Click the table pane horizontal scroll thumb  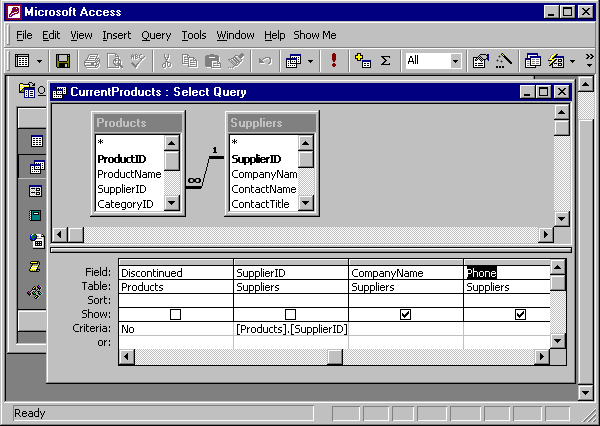pos(76,235)
